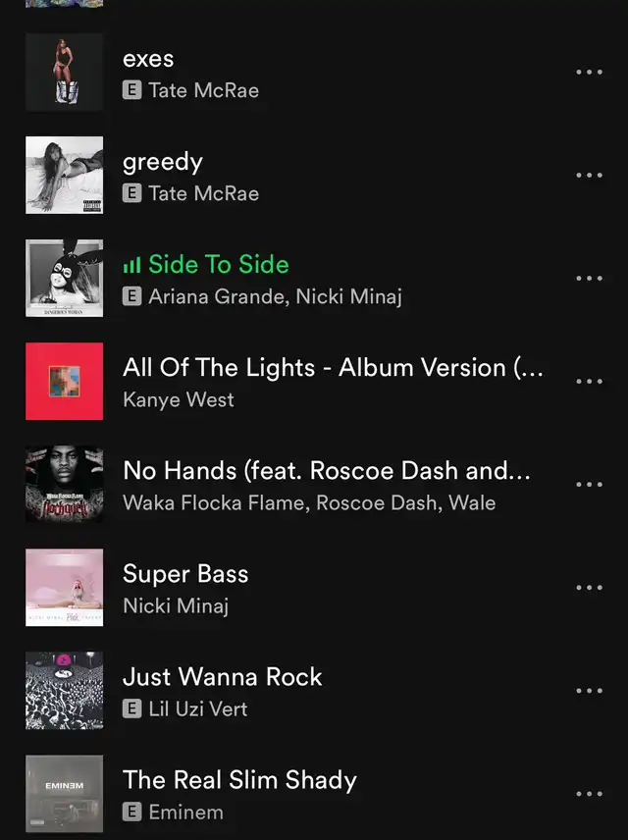The width and height of the screenshot is (628, 840).
Task: Open more options for The Real Slim Shady
Action: (x=589, y=794)
